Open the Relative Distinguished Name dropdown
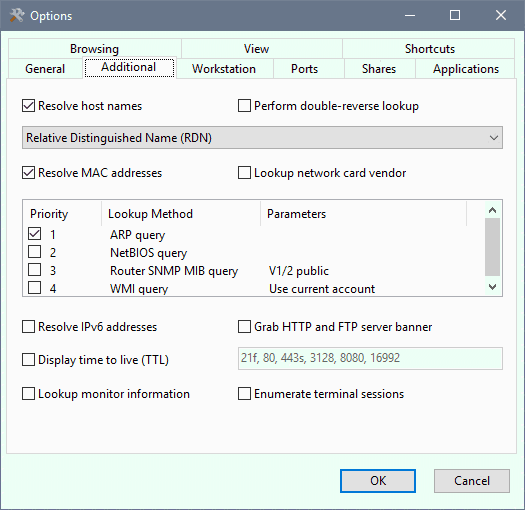Image resolution: width=525 pixels, height=510 pixels. point(262,138)
